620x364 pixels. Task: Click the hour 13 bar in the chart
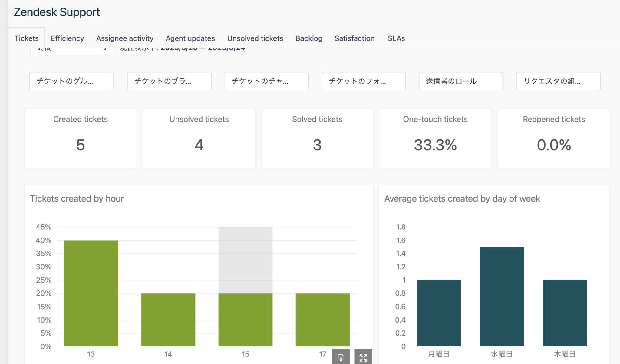91,293
